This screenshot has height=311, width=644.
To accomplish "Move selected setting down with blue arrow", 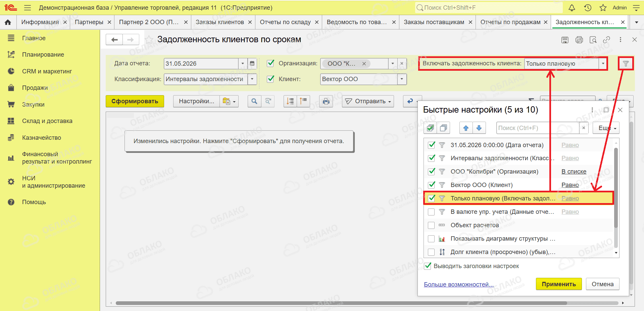I will coord(479,128).
